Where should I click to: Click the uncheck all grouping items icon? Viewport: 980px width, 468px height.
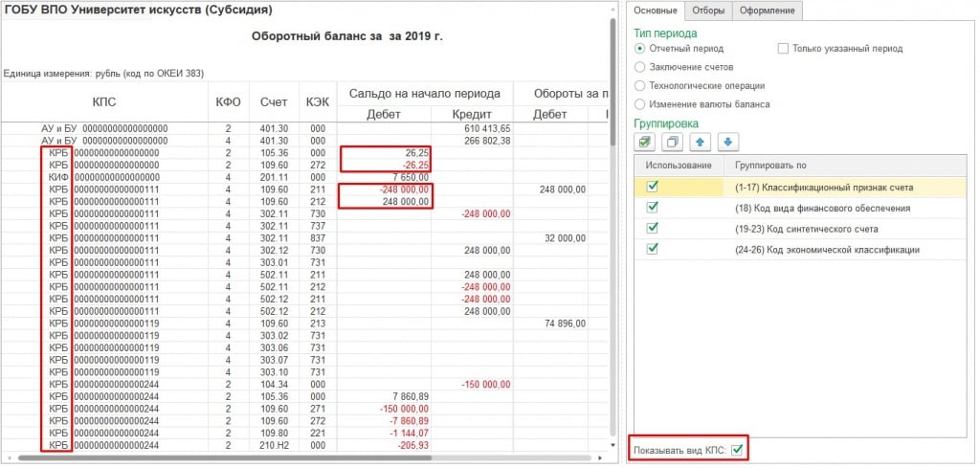(672, 142)
